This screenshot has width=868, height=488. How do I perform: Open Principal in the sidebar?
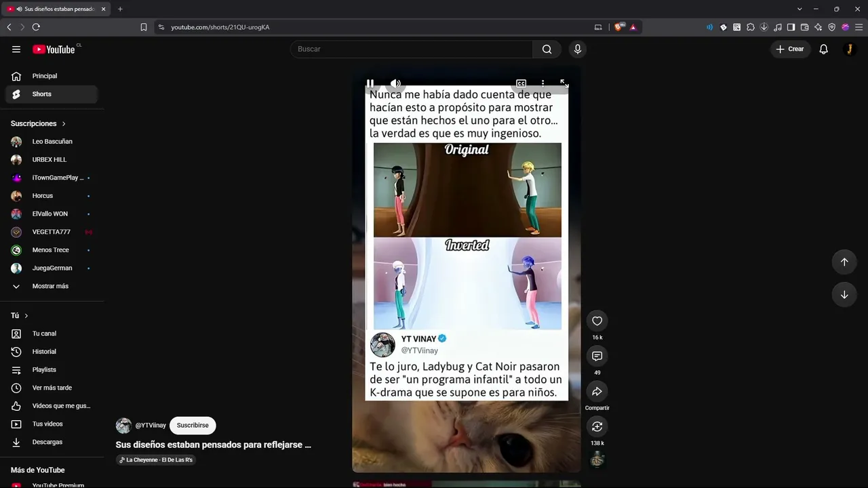pyautogui.click(x=52, y=76)
